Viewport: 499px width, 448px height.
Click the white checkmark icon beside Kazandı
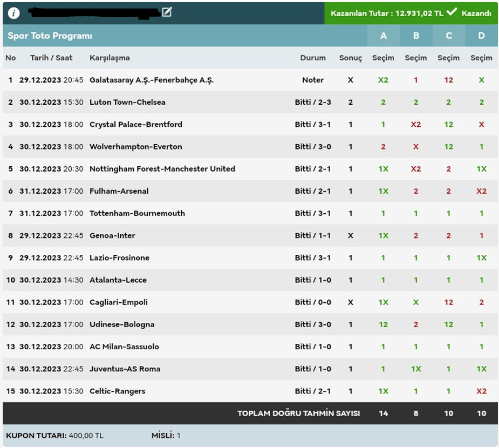pyautogui.click(x=452, y=12)
